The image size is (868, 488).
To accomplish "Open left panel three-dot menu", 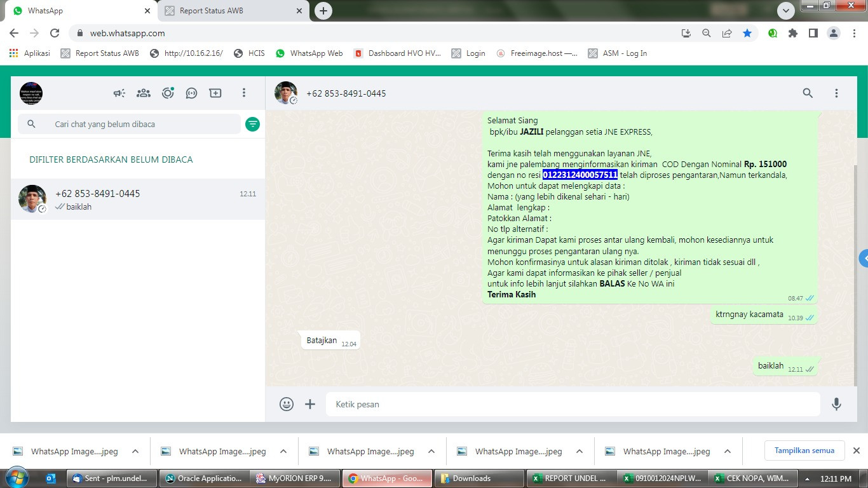I will point(243,93).
